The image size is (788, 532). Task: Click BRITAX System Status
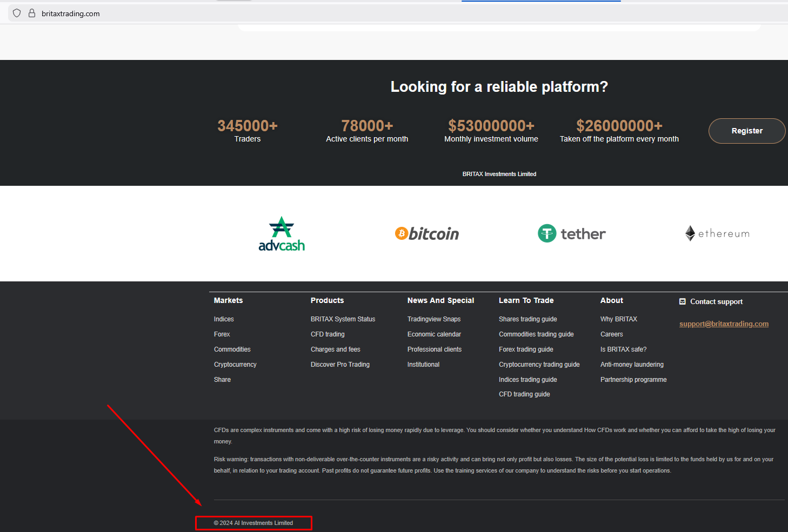pos(343,319)
